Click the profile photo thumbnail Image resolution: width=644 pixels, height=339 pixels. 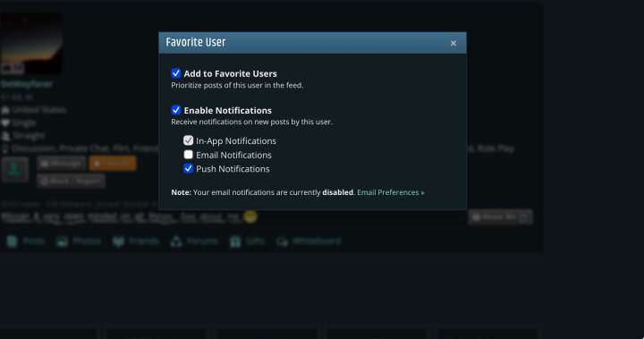pos(31,43)
